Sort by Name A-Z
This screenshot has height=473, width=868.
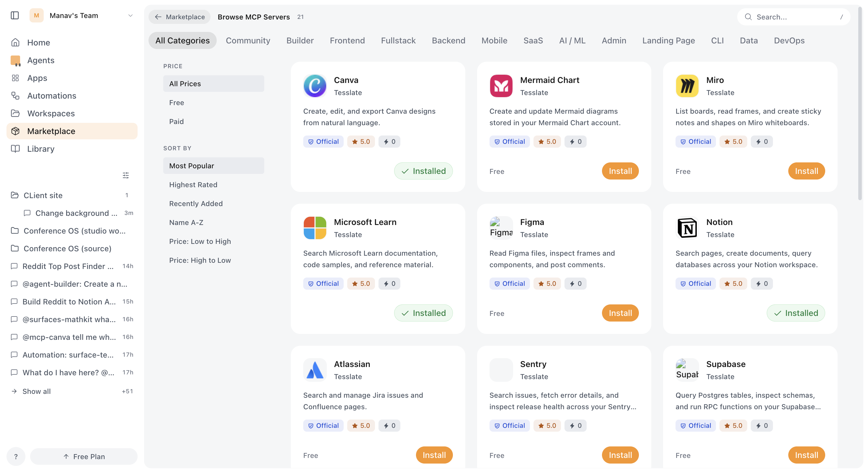point(214,222)
